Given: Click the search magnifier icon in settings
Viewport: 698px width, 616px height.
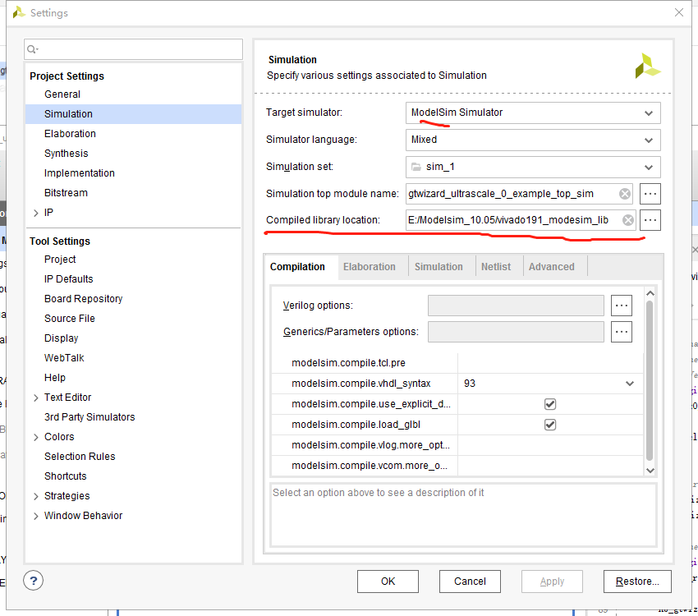Looking at the screenshot, I should tap(32, 49).
